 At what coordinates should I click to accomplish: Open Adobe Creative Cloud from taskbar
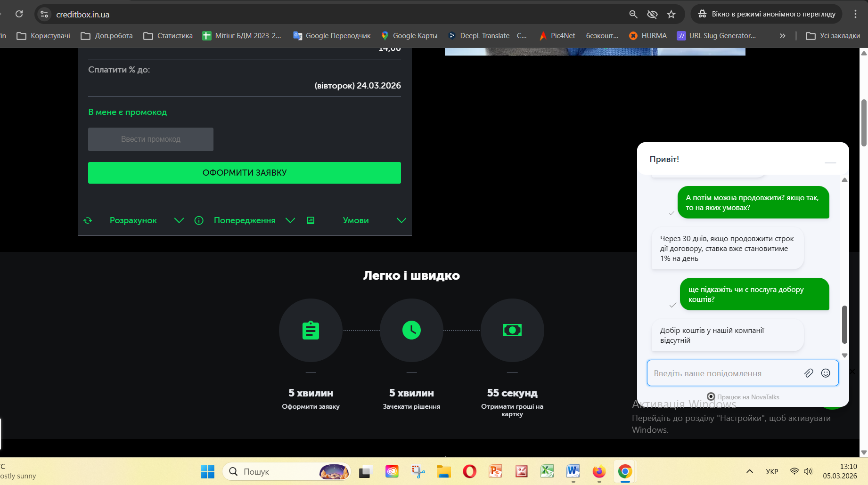tap(392, 471)
